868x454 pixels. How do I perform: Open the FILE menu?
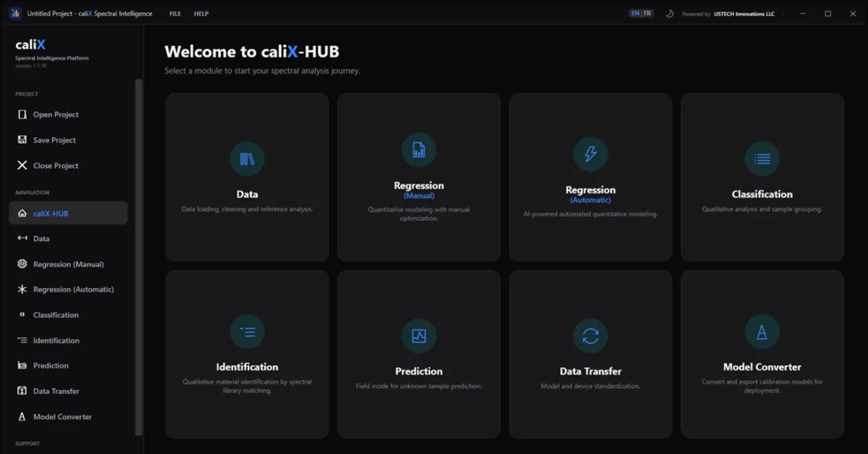click(x=175, y=14)
